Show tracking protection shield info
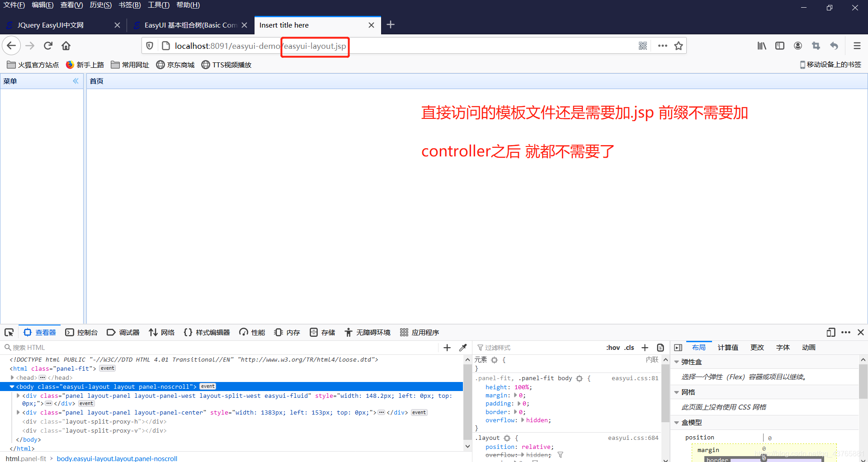Viewport: 868px width, 462px height. 150,46
